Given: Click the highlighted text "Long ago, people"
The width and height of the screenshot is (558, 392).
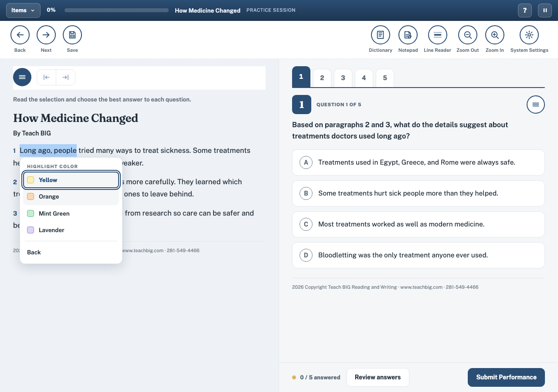Looking at the screenshot, I should [x=48, y=150].
